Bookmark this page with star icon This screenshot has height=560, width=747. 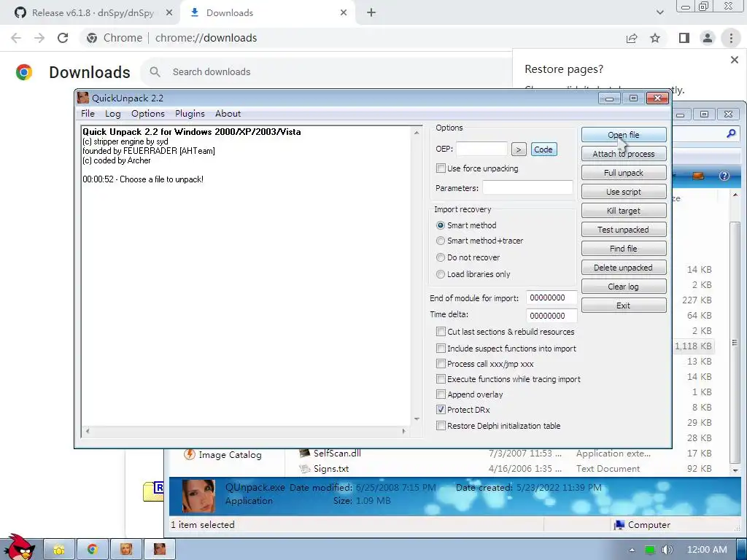tap(656, 38)
